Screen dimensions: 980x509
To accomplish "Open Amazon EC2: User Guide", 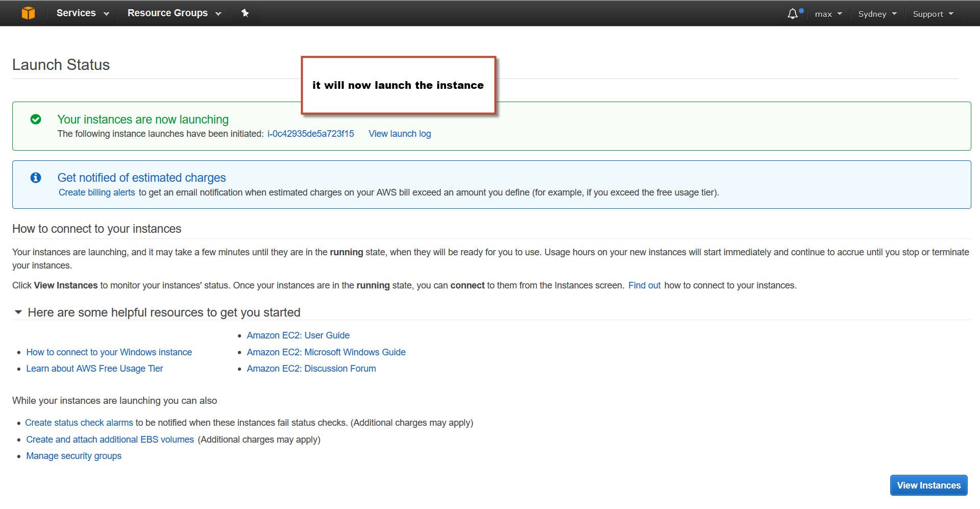I will tap(298, 335).
